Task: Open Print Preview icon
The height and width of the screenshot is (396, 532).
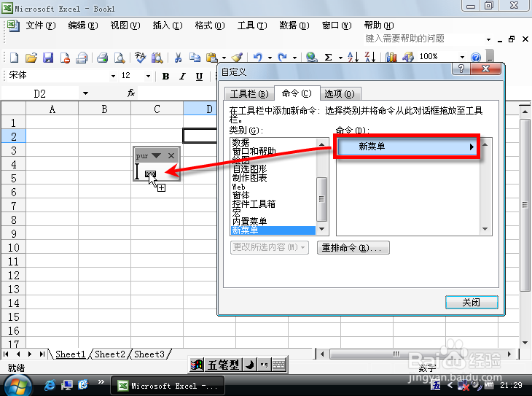Action: [x=119, y=58]
